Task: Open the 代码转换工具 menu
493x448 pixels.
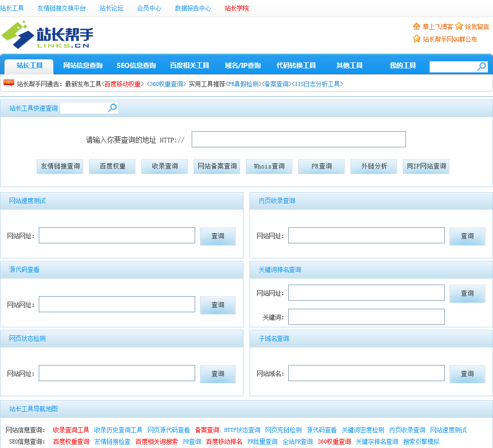Action: pos(296,65)
